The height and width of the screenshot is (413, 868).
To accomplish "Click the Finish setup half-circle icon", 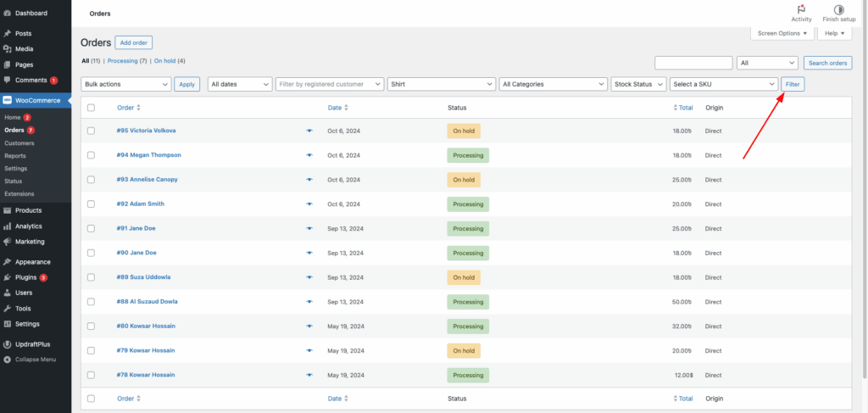I will (x=838, y=9).
